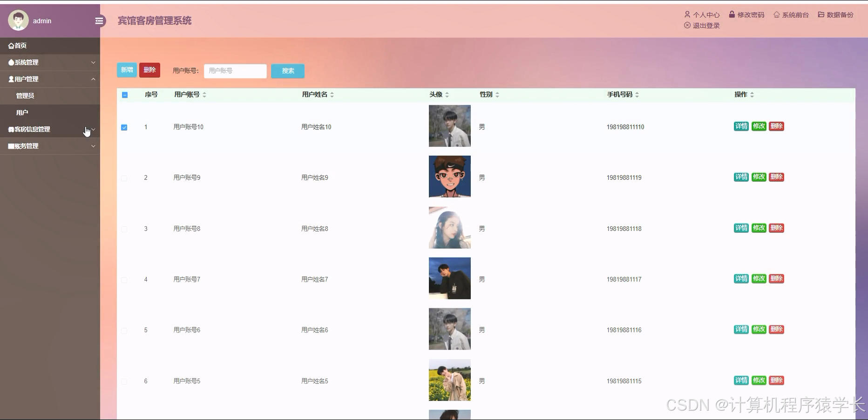The image size is (868, 420).
Task: Check the checkbox for 用户账号9
Action: point(124,177)
